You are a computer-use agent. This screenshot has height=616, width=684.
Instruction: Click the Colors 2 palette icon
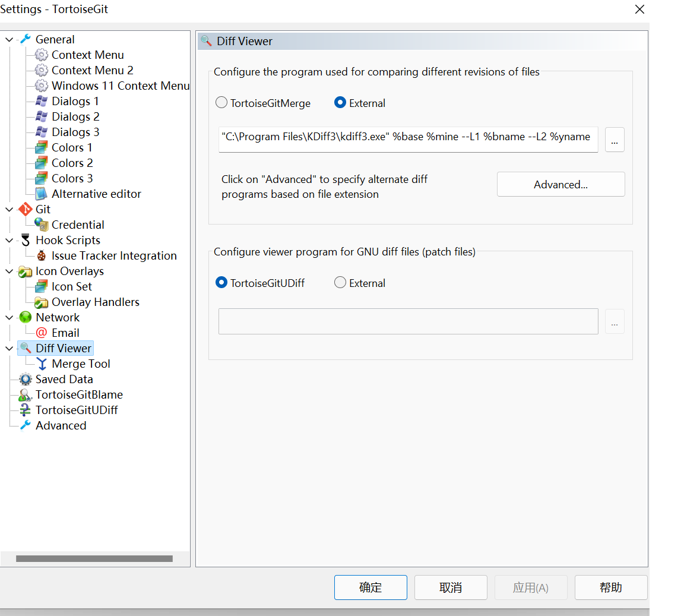point(42,163)
